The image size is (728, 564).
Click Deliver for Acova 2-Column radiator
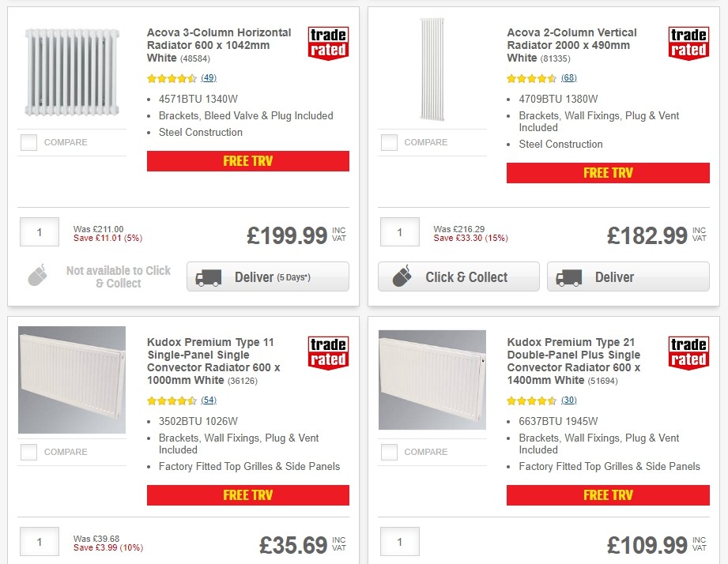click(628, 276)
